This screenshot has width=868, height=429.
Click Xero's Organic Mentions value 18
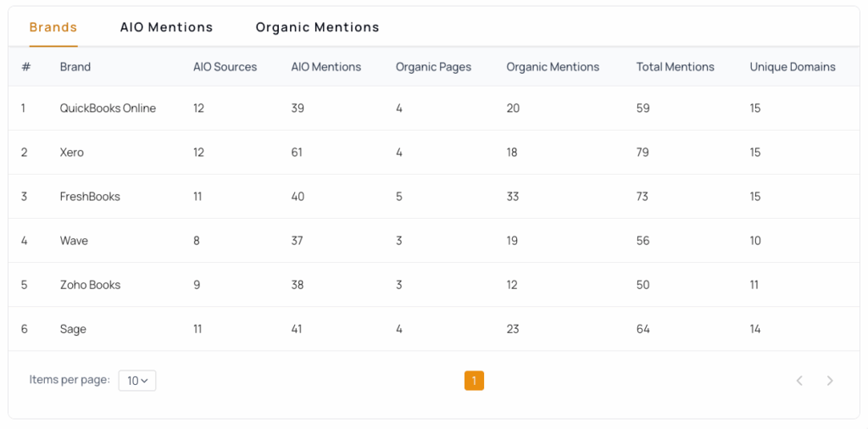pyautogui.click(x=511, y=153)
